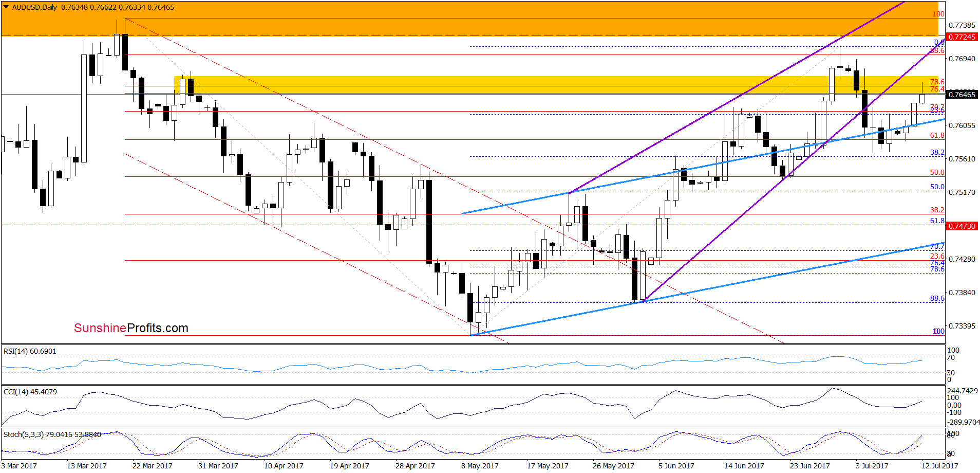Click the 23 Jun 2017 date label
Image resolution: width=980 pixels, height=473 pixels.
pyautogui.click(x=810, y=466)
